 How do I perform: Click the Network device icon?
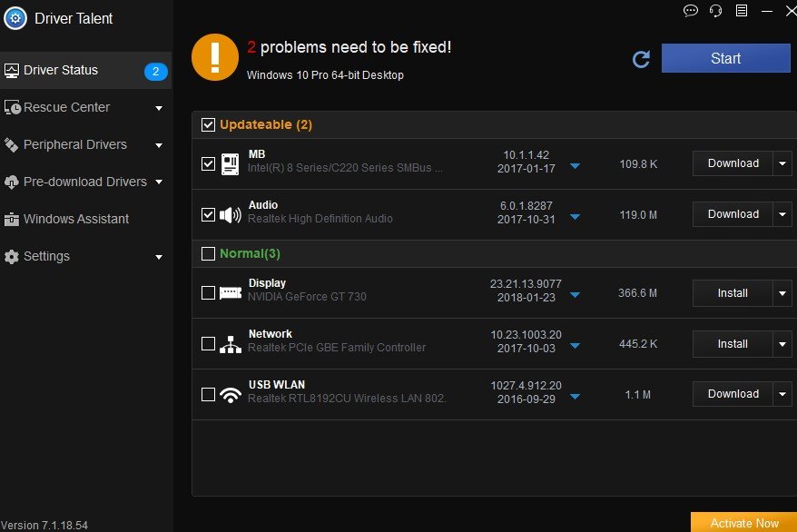point(231,344)
